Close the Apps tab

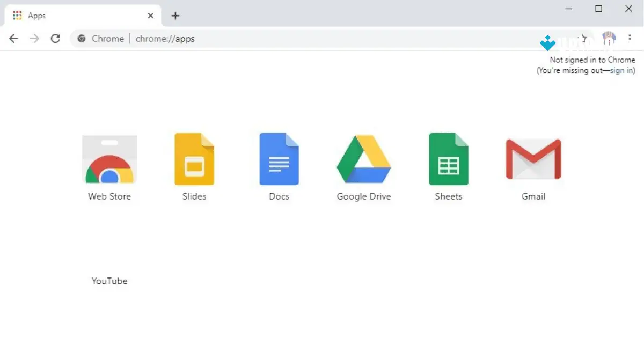click(x=150, y=16)
